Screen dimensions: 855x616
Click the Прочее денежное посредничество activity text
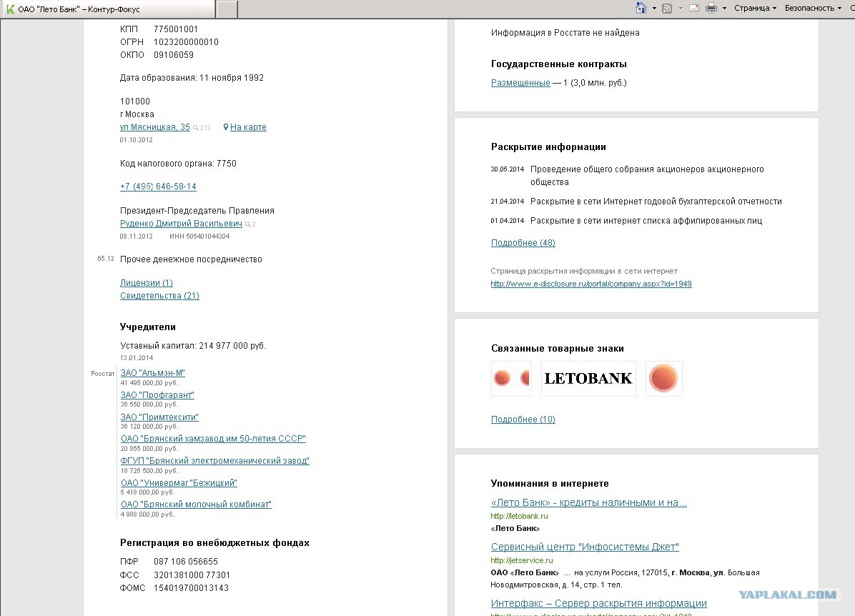191,259
